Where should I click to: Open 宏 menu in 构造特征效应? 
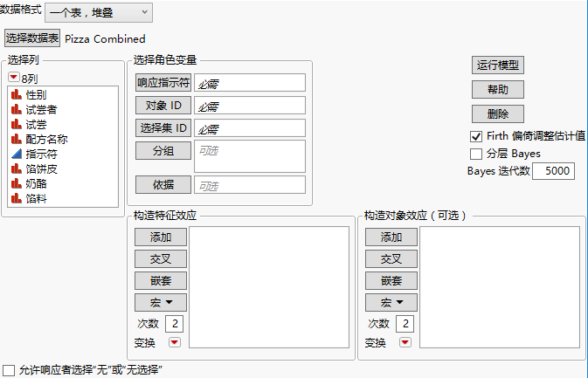161,302
